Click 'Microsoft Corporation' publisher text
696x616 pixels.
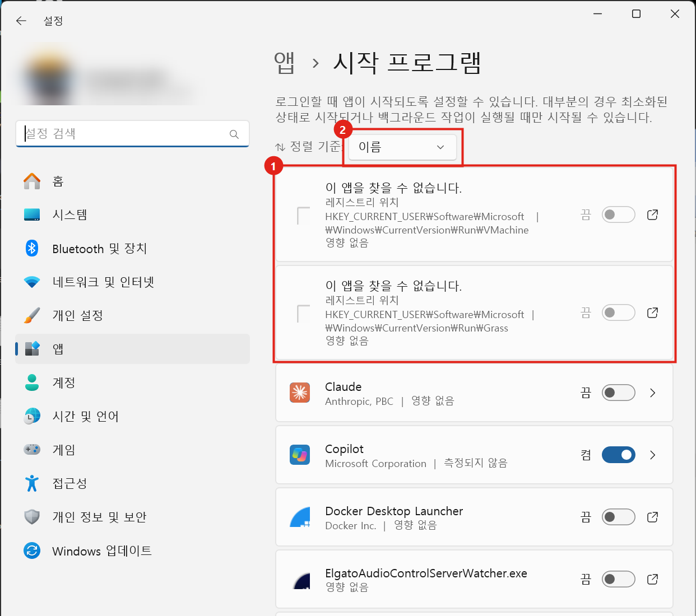375,464
